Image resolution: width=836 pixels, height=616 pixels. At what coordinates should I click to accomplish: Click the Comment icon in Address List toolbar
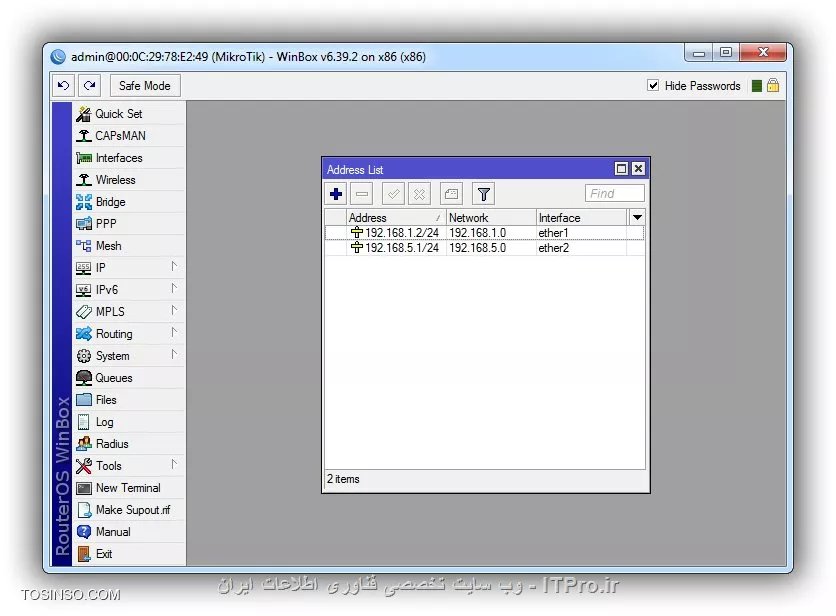point(451,194)
